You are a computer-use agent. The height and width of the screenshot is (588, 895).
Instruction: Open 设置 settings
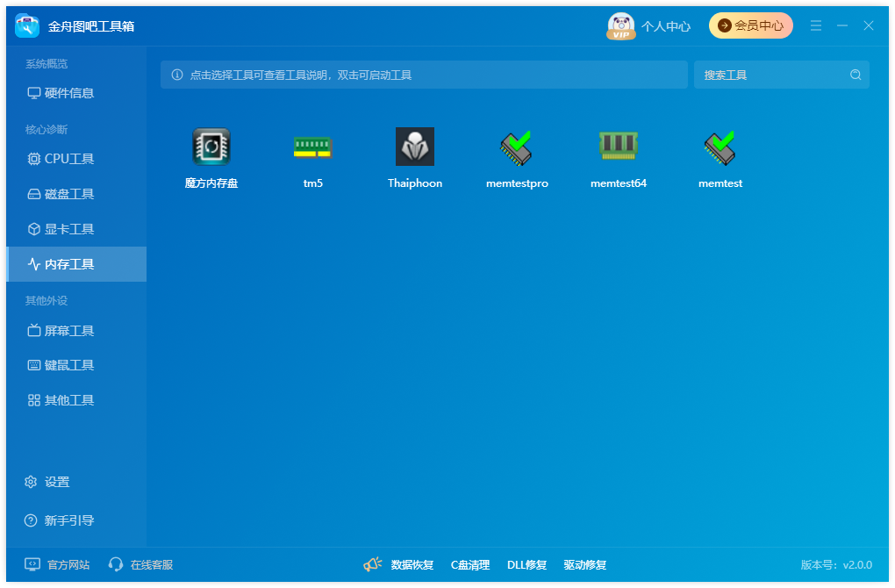47,482
